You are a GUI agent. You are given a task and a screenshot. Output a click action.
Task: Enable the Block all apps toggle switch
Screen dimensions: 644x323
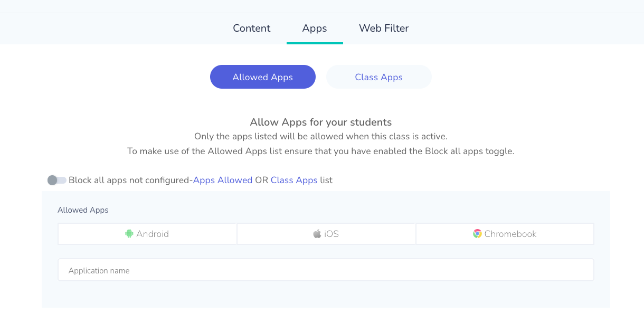pyautogui.click(x=56, y=180)
